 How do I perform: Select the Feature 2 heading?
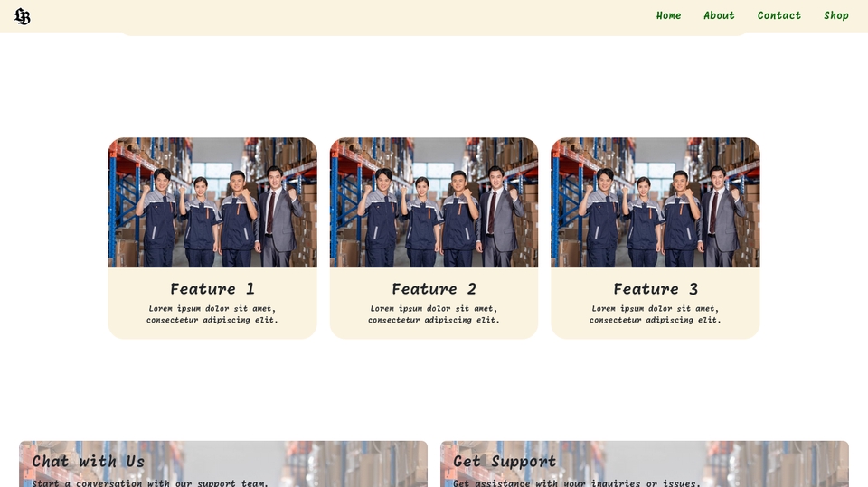[x=434, y=289]
